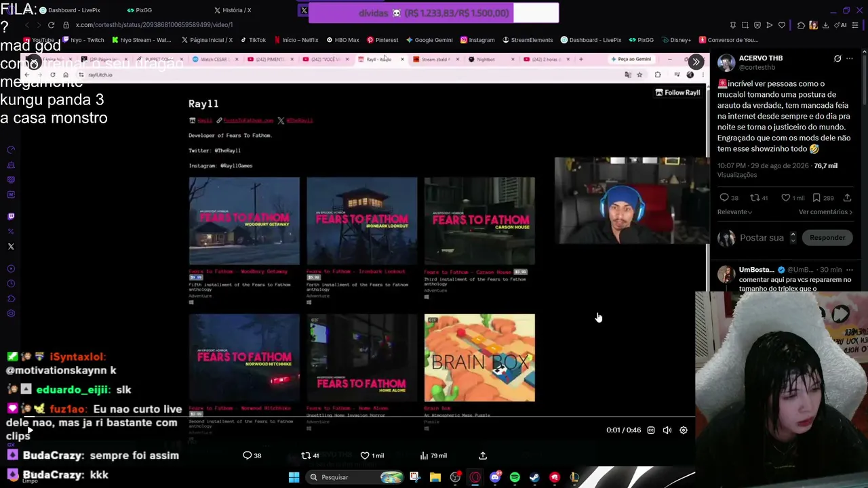
Task: Repost the tweet in the side panel
Action: click(754, 198)
